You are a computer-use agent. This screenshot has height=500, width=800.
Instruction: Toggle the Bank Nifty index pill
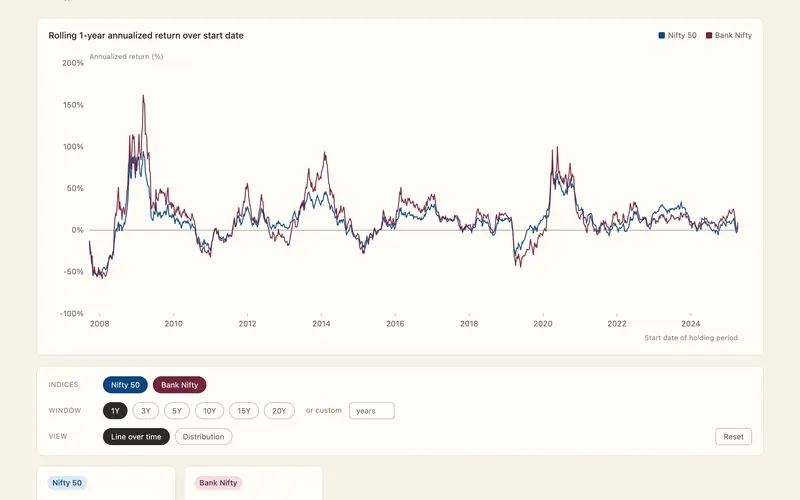180,385
